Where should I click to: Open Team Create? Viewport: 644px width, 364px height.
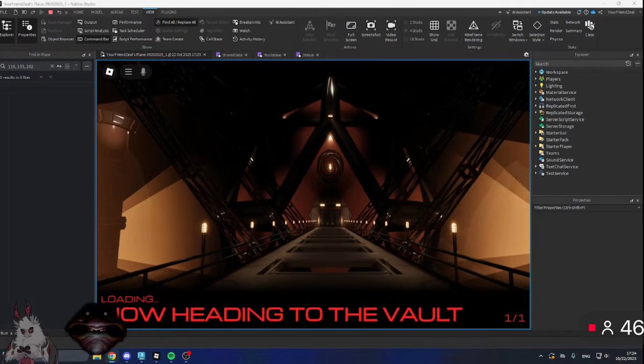coord(169,39)
